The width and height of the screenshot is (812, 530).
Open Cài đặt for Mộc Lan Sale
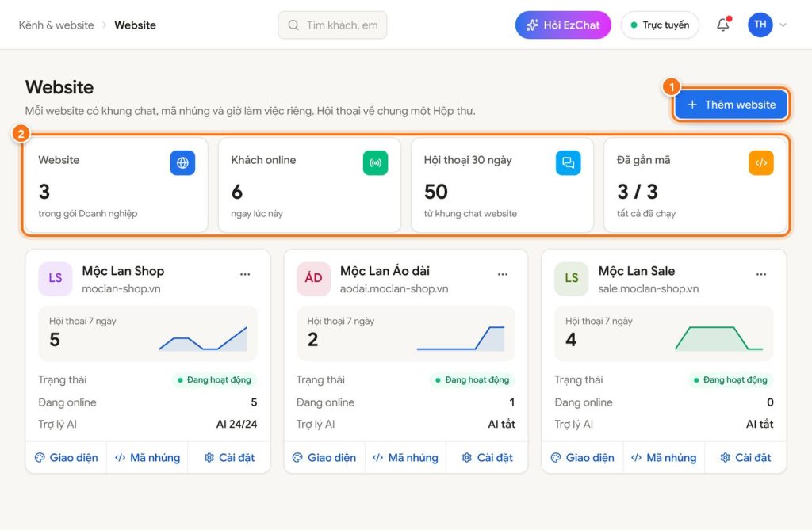(745, 458)
